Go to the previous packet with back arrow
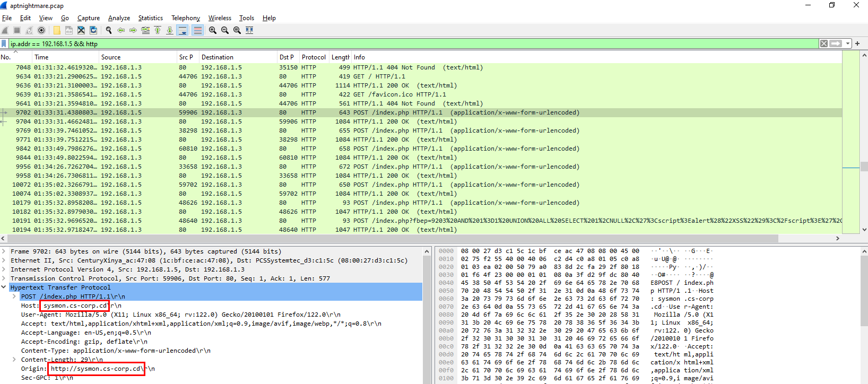This screenshot has width=868, height=384. [121, 30]
